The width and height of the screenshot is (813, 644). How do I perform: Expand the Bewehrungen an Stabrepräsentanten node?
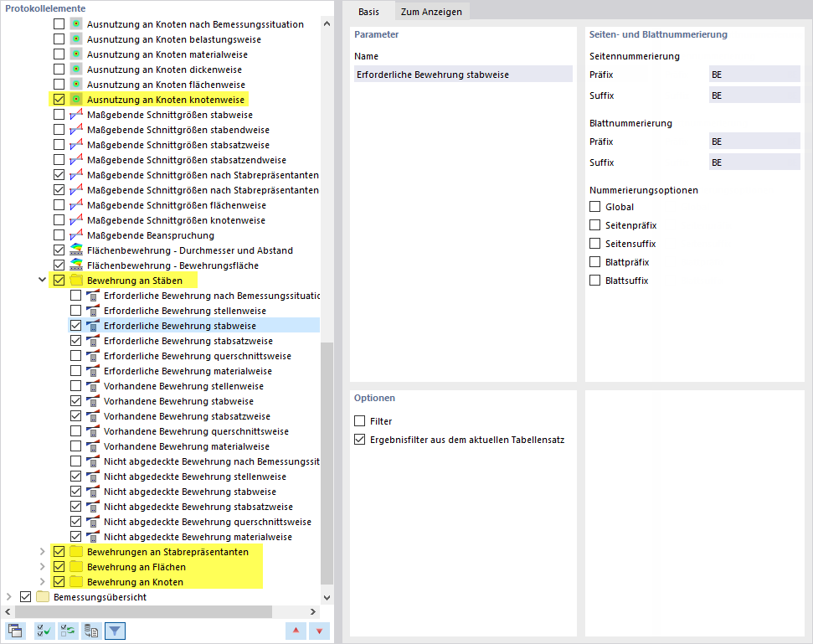click(x=42, y=552)
